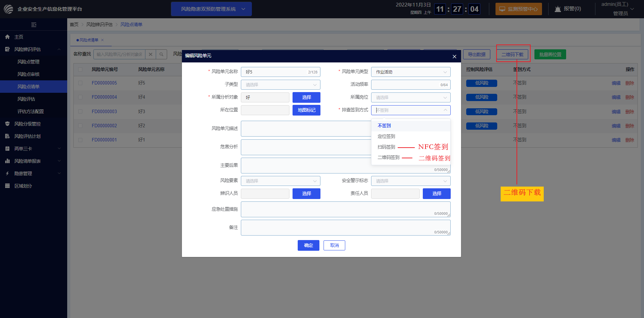Viewport: 644px width, 318px height.
Task: Click the 导出数据 export button
Action: [x=477, y=54]
